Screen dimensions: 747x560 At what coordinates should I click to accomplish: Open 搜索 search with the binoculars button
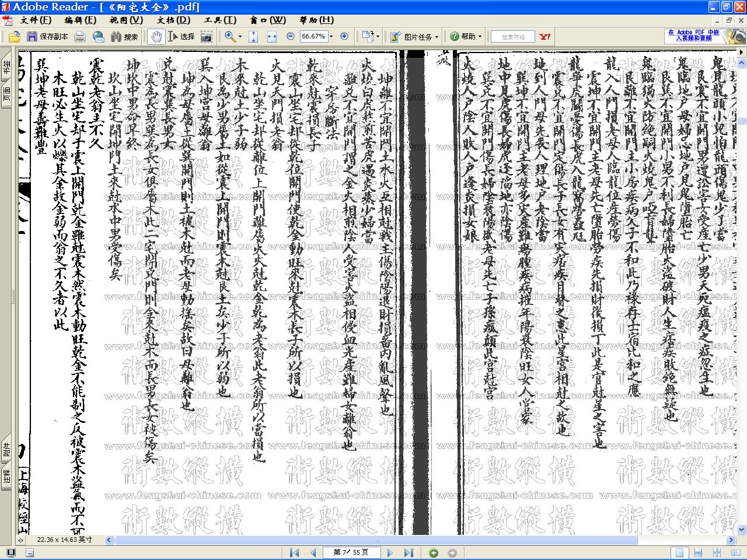pyautogui.click(x=124, y=37)
